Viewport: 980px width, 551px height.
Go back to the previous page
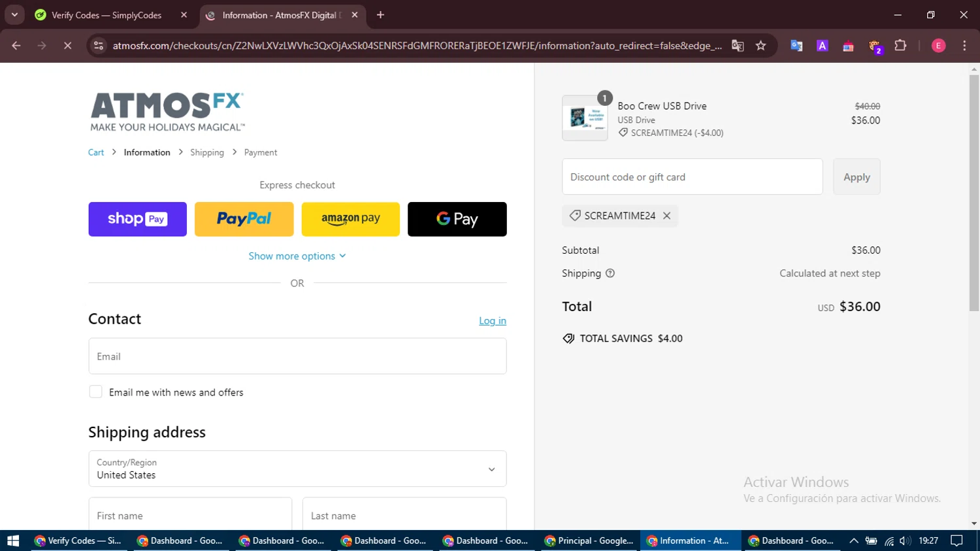16,46
